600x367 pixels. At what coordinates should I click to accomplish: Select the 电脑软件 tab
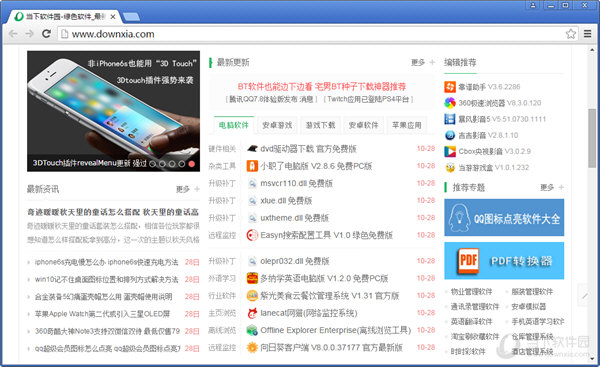pos(234,125)
